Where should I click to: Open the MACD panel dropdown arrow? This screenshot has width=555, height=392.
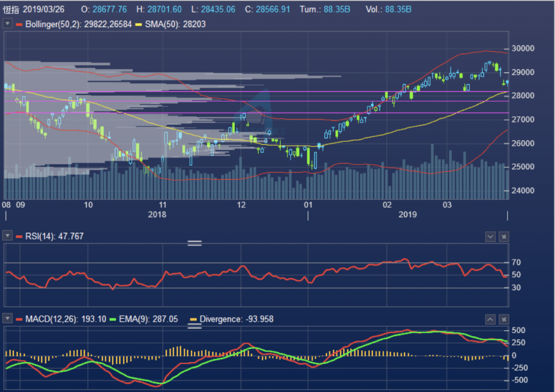(8, 318)
